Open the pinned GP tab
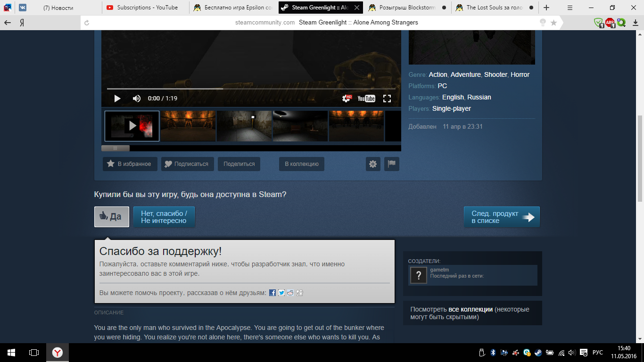 pos(8,8)
